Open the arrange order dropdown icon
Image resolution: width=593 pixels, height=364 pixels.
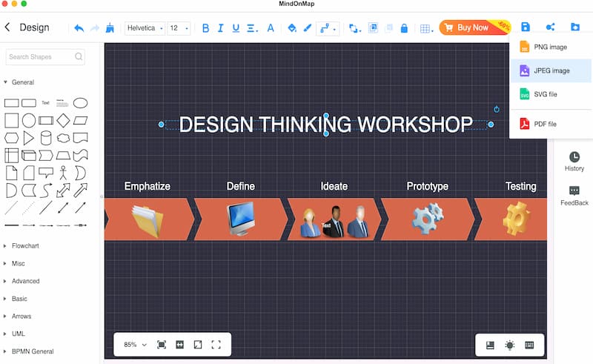click(x=354, y=28)
